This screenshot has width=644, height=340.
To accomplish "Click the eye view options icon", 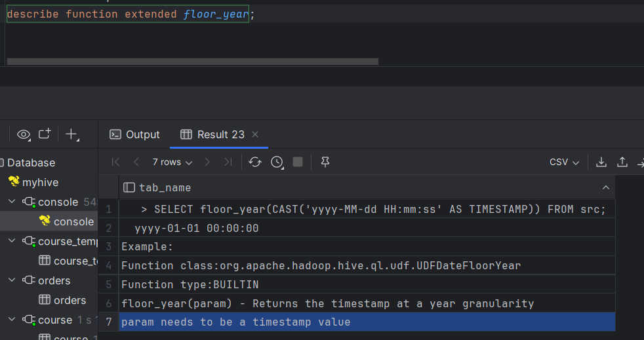I will [24, 134].
